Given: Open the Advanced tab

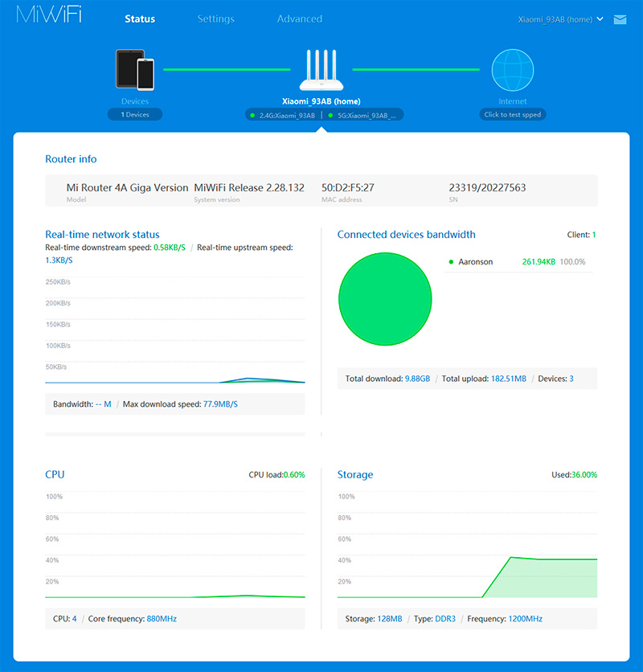Looking at the screenshot, I should pos(299,19).
